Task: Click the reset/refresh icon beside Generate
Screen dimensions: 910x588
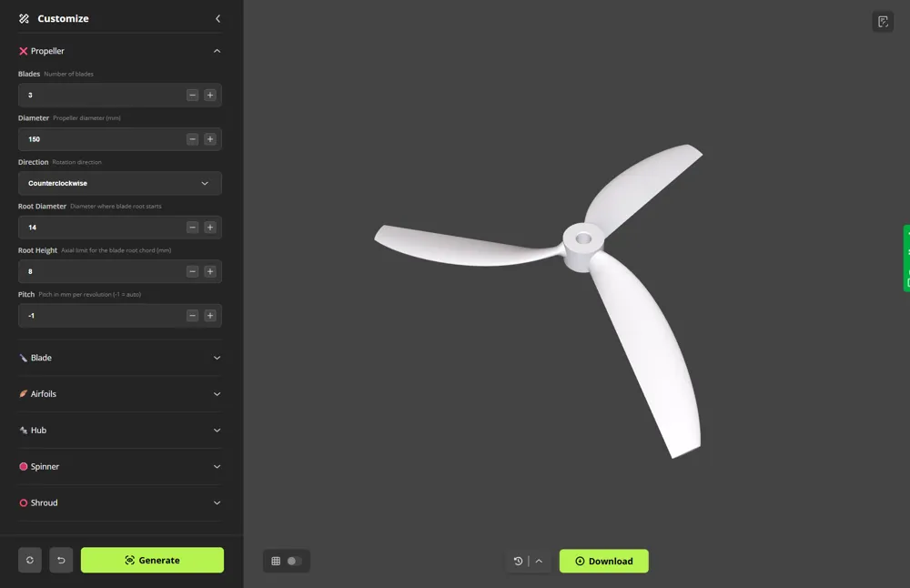Action: coord(29,560)
